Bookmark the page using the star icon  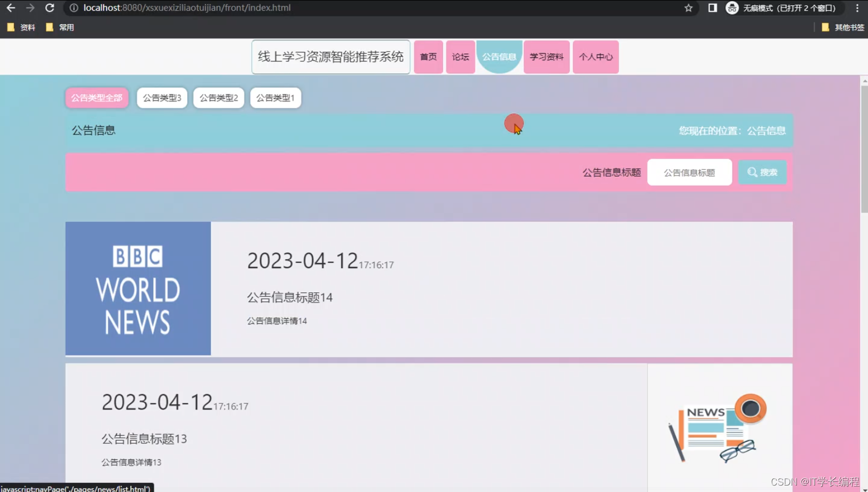pyautogui.click(x=689, y=8)
